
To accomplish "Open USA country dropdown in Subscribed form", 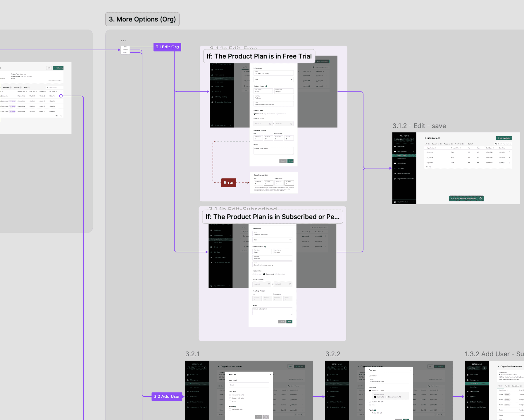I will click(x=272, y=240).
